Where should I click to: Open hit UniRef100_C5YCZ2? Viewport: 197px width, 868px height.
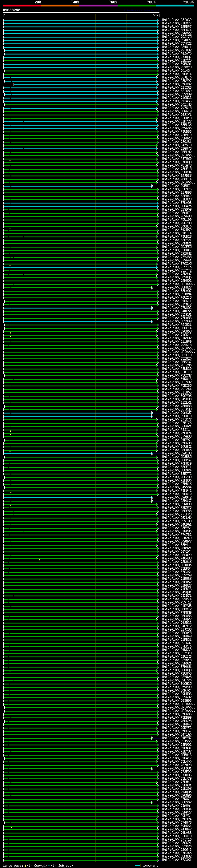tap(177, 43)
